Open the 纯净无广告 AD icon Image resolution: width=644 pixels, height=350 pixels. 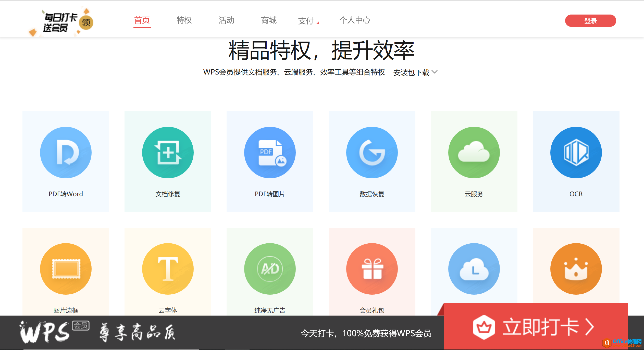[270, 269]
